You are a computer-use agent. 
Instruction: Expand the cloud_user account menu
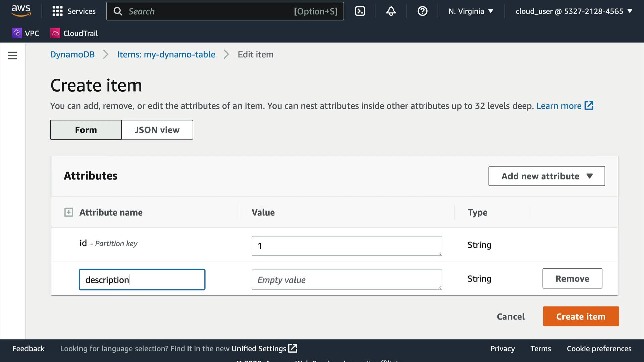(574, 11)
